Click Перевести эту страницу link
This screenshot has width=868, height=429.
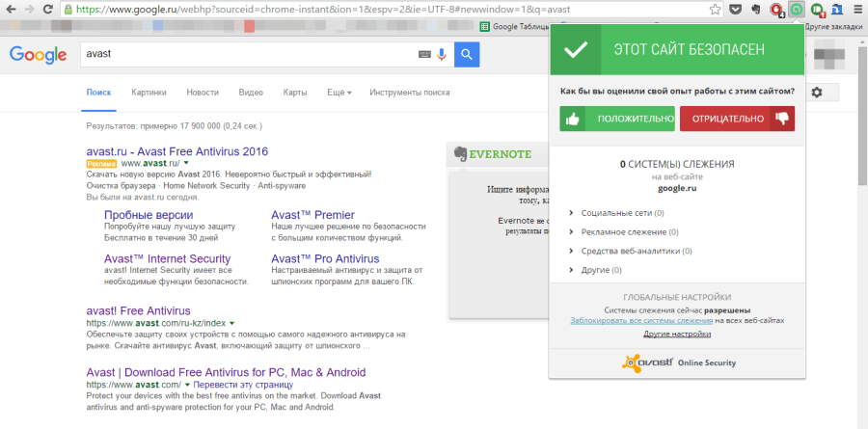[243, 385]
